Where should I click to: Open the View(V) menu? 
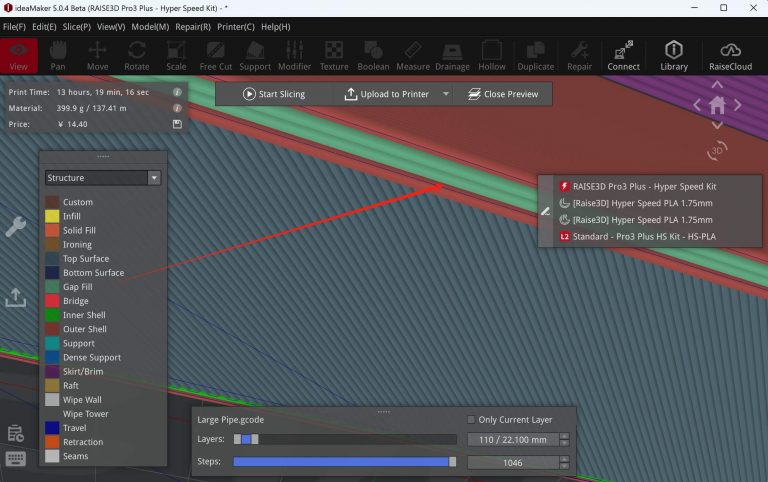(x=111, y=27)
